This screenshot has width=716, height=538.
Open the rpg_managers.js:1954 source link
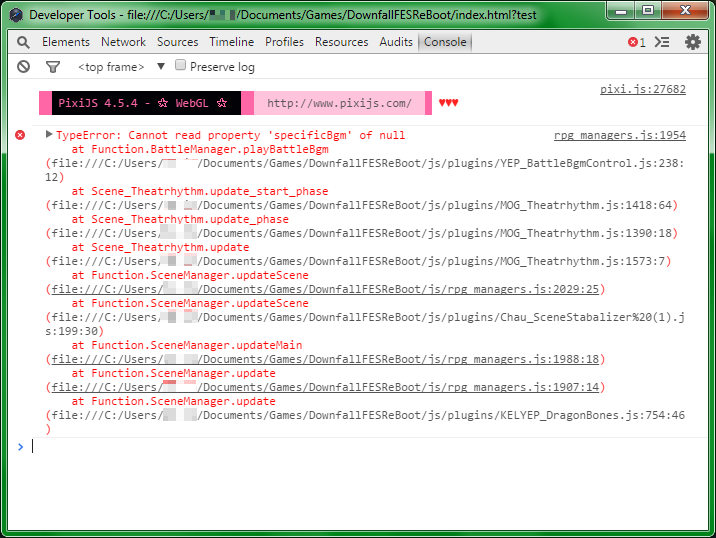point(620,135)
